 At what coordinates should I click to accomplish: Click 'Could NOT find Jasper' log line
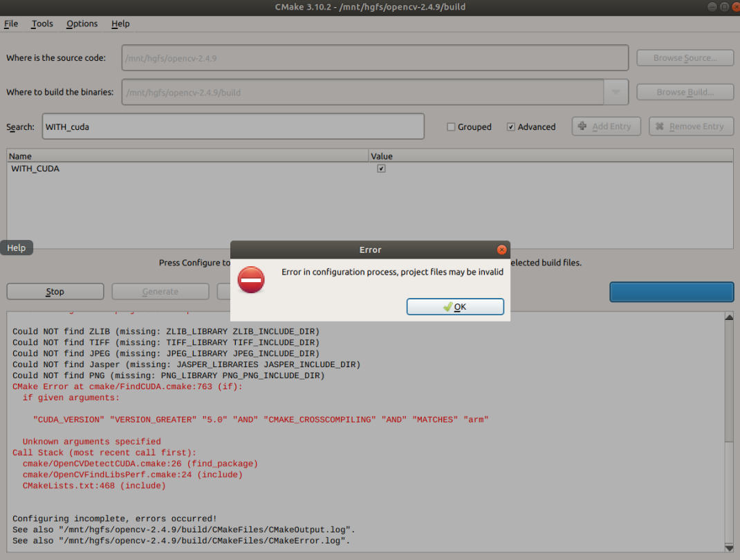coord(187,364)
